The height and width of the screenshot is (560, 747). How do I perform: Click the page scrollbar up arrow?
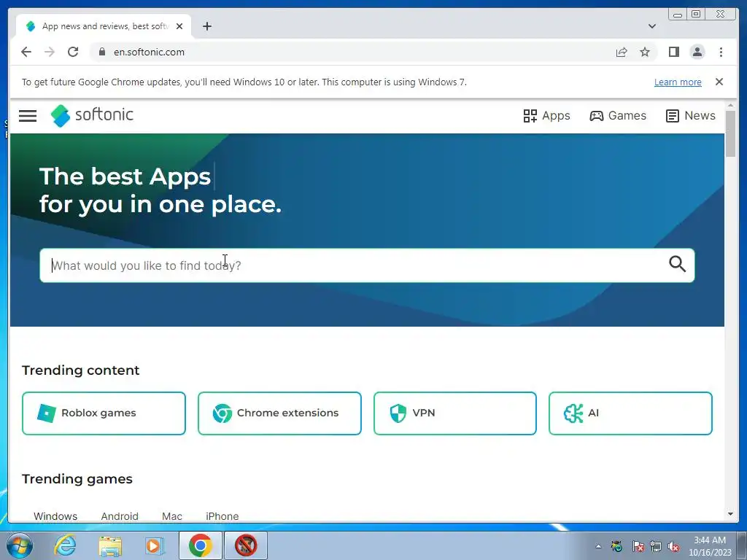730,105
